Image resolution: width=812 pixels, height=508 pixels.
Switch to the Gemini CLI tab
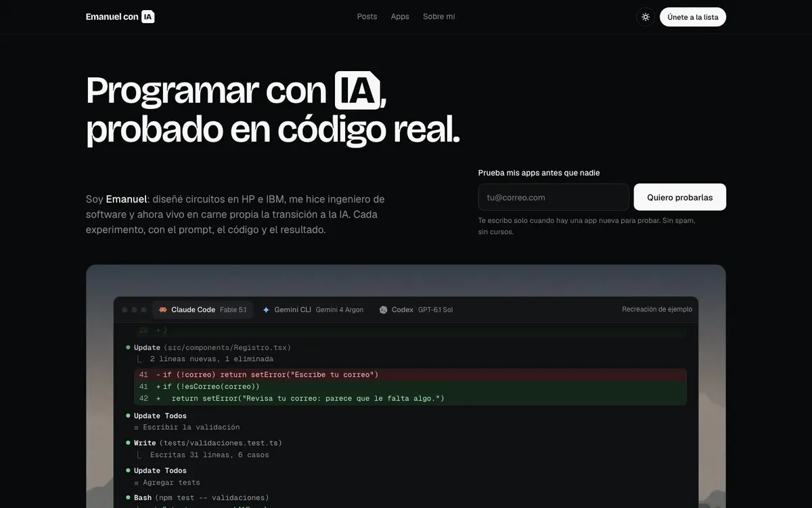click(x=313, y=310)
